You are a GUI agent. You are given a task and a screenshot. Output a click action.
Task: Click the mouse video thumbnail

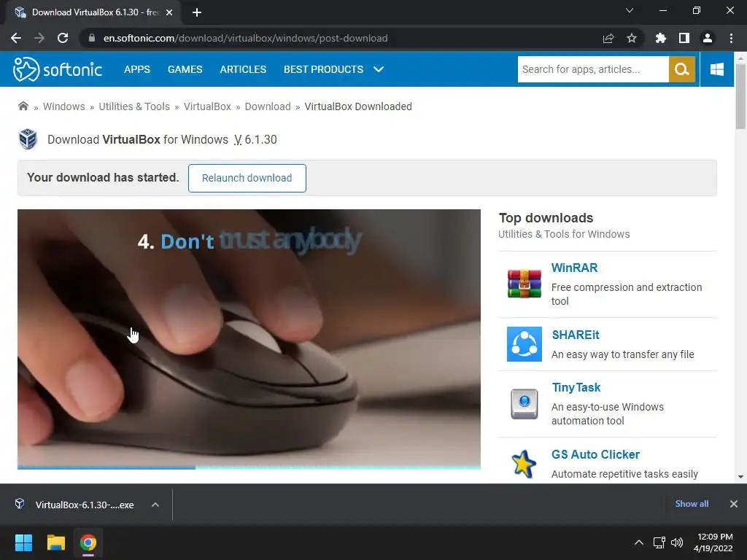pyautogui.click(x=249, y=339)
